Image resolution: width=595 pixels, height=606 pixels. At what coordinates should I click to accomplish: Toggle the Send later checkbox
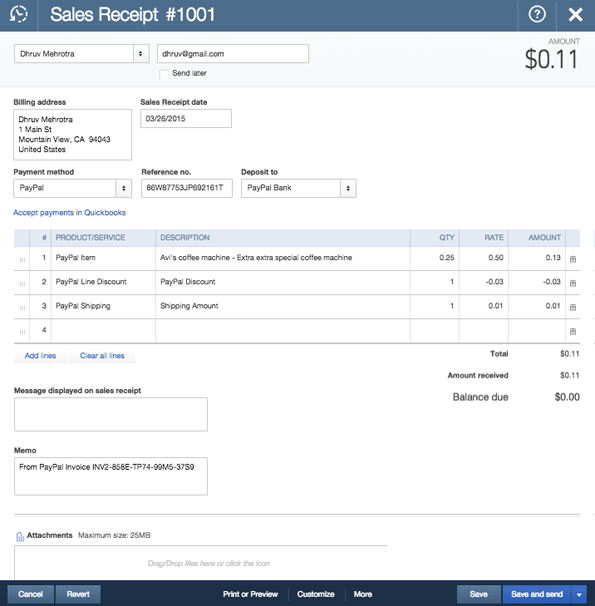point(164,73)
